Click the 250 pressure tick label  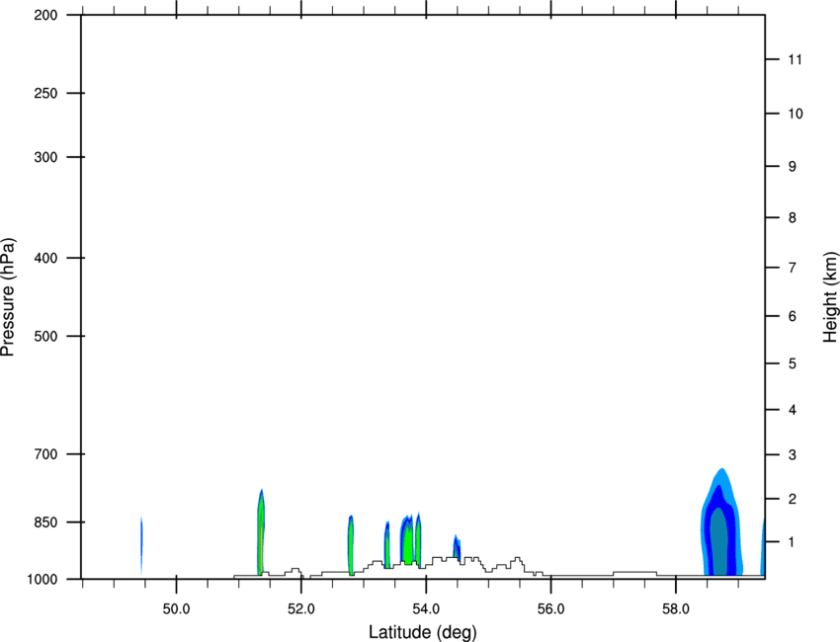(45, 93)
